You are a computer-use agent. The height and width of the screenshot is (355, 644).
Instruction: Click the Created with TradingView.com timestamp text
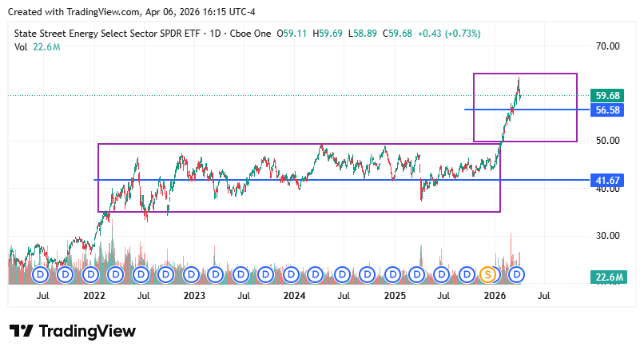(x=131, y=12)
